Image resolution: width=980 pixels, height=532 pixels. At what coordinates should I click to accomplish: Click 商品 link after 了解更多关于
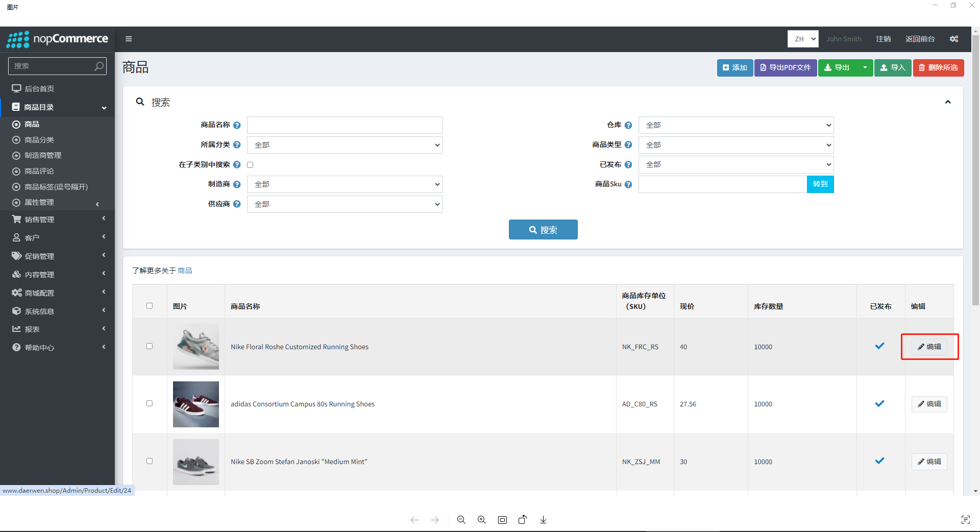(x=185, y=271)
